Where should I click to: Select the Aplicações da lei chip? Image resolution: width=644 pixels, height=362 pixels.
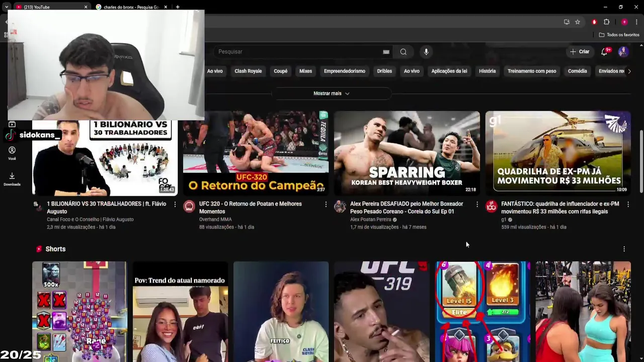tap(449, 71)
